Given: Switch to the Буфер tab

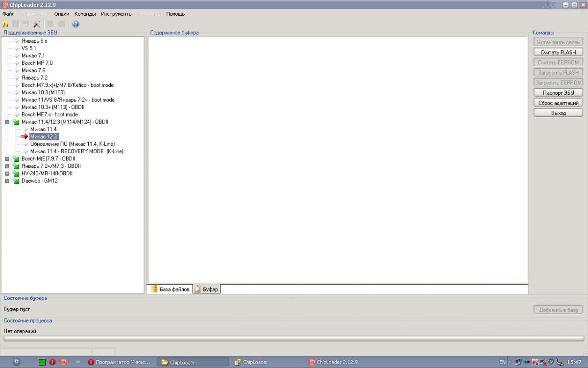Looking at the screenshot, I should click(x=206, y=289).
